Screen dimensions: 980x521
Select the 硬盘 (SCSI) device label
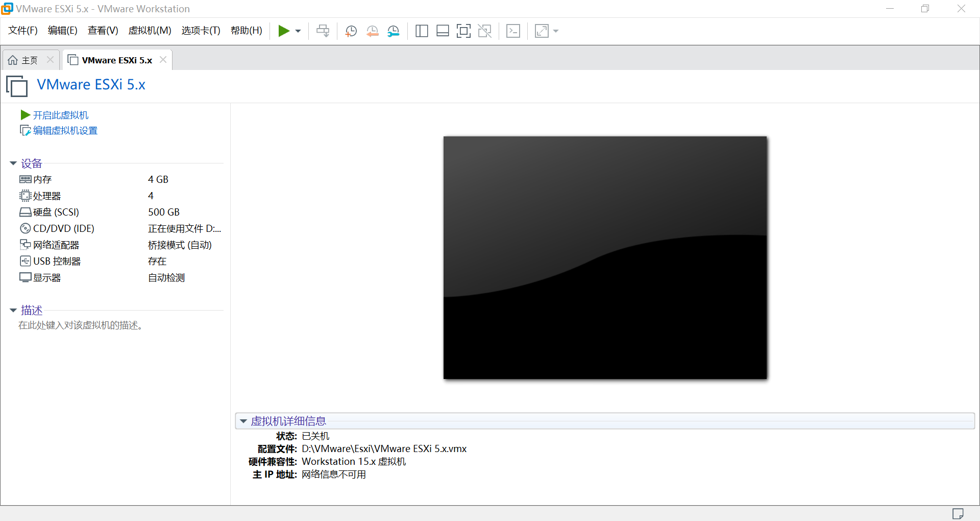[x=56, y=212]
